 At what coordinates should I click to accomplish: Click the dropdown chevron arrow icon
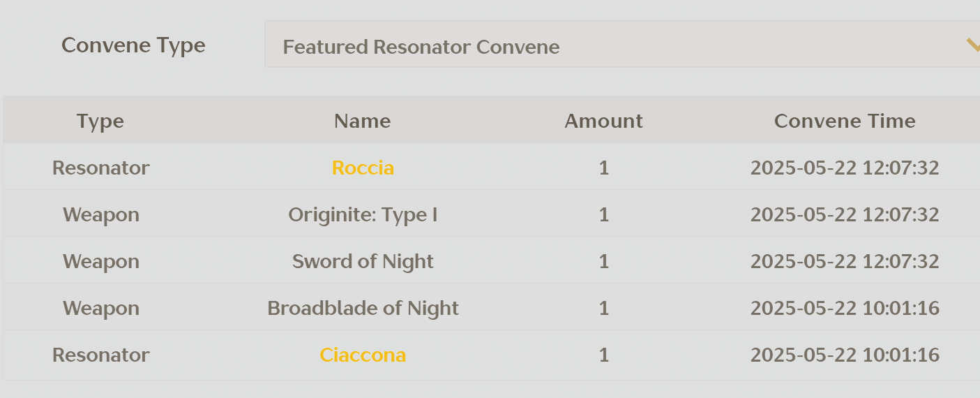coord(972,45)
